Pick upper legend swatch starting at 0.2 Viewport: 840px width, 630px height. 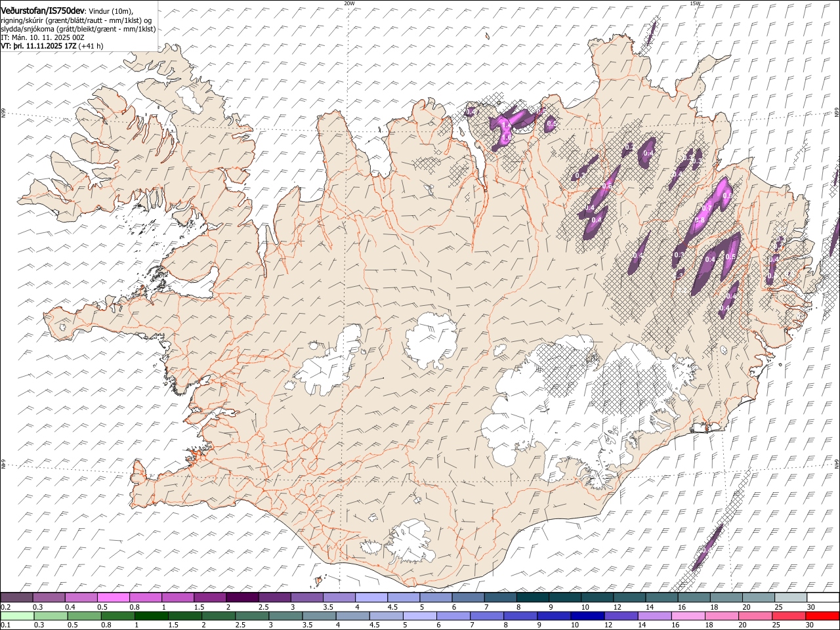(x=17, y=597)
